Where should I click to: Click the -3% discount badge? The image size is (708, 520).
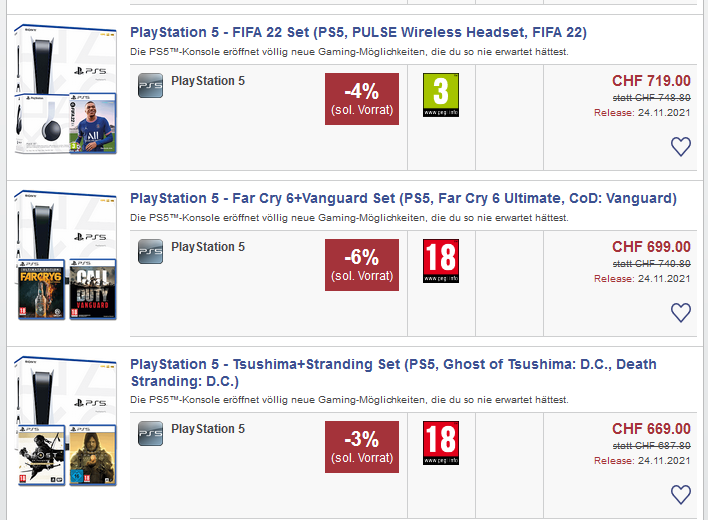pyautogui.click(x=362, y=447)
